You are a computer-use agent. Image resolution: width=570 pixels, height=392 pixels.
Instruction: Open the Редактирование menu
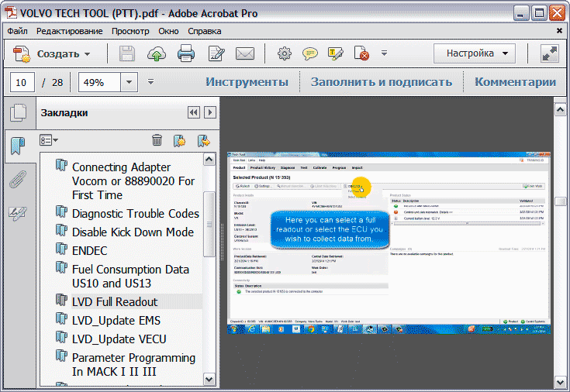click(69, 31)
